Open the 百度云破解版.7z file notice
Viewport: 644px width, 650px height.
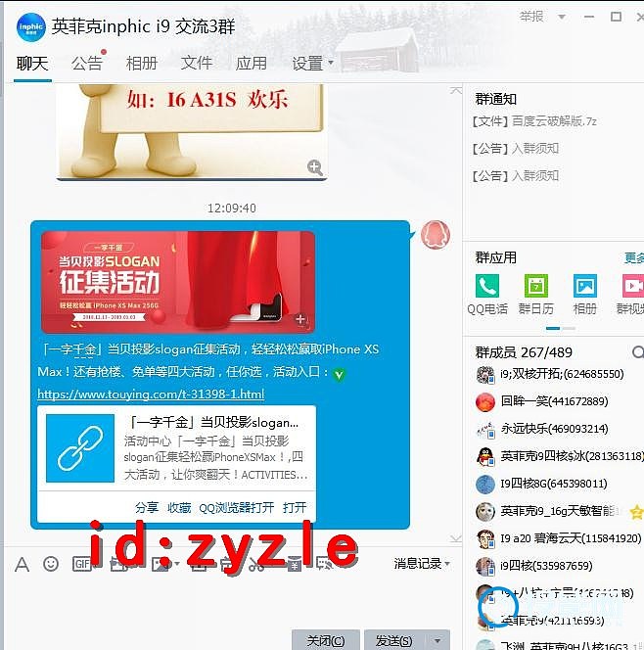pyautogui.click(x=534, y=121)
